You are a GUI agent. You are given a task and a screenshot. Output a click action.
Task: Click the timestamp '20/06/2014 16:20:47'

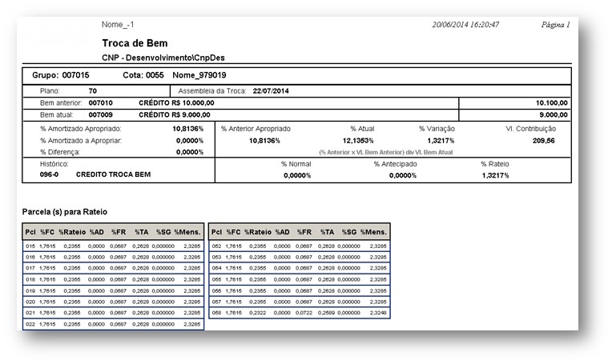click(465, 25)
